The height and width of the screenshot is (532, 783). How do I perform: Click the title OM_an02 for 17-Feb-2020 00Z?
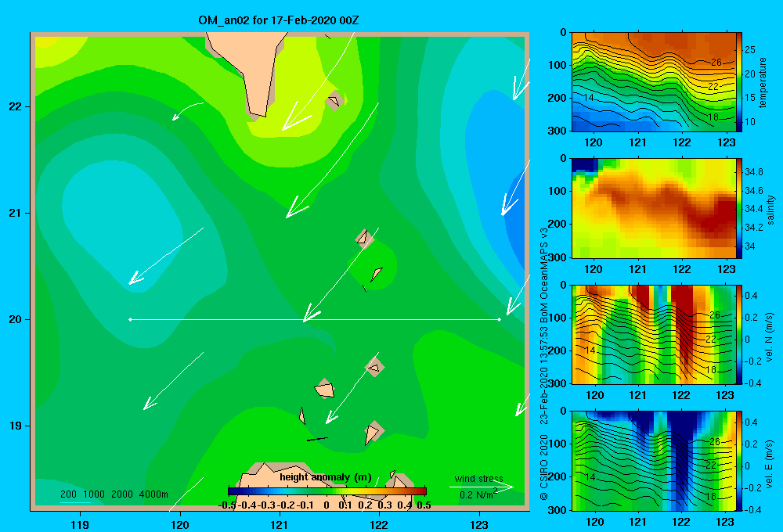coord(279,20)
